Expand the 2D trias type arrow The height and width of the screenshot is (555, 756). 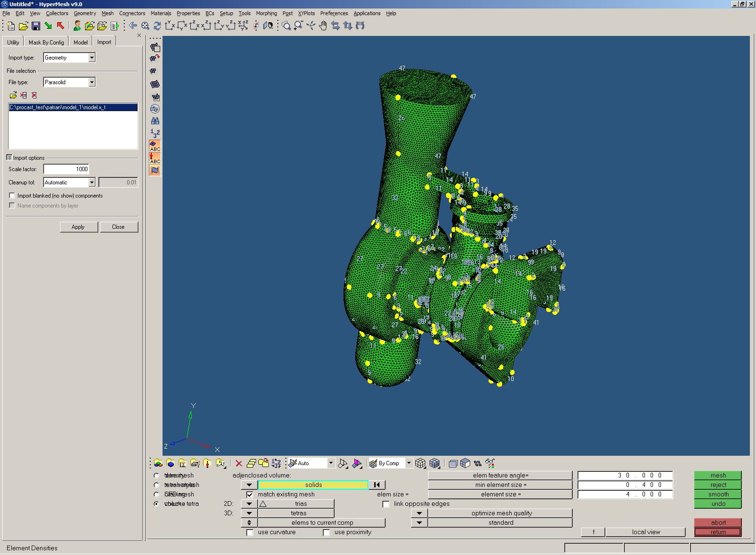click(x=249, y=504)
